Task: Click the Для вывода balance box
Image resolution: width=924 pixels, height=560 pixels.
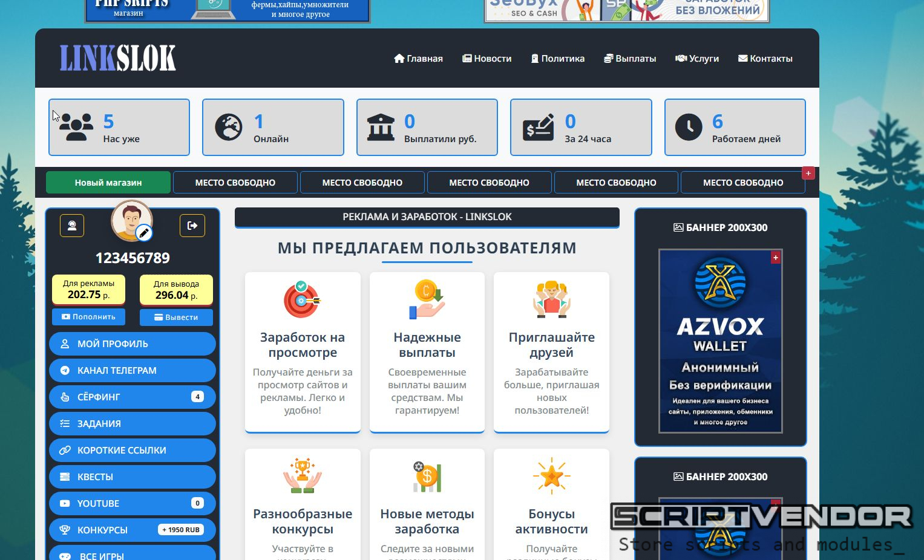Action: point(176,290)
